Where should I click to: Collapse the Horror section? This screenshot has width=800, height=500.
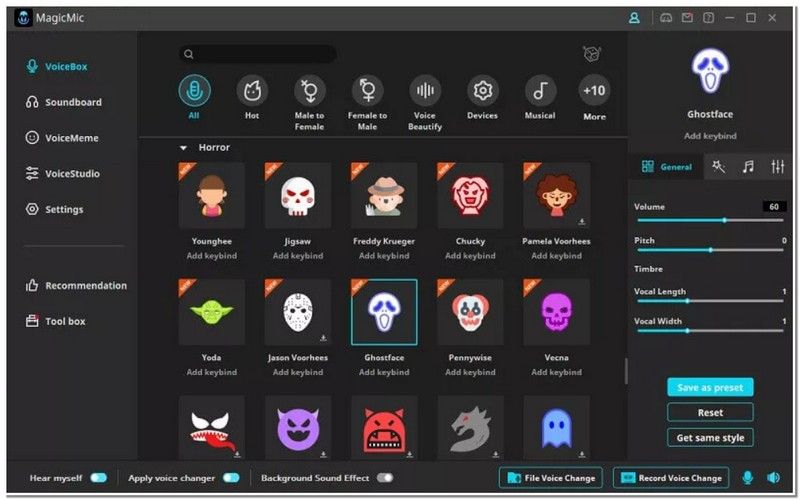(183, 148)
